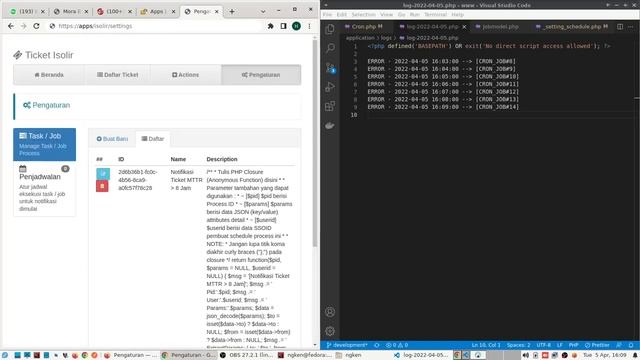Click log line containing CRON_JOB#14
Screen dimensions: 640x360
tap(443, 107)
